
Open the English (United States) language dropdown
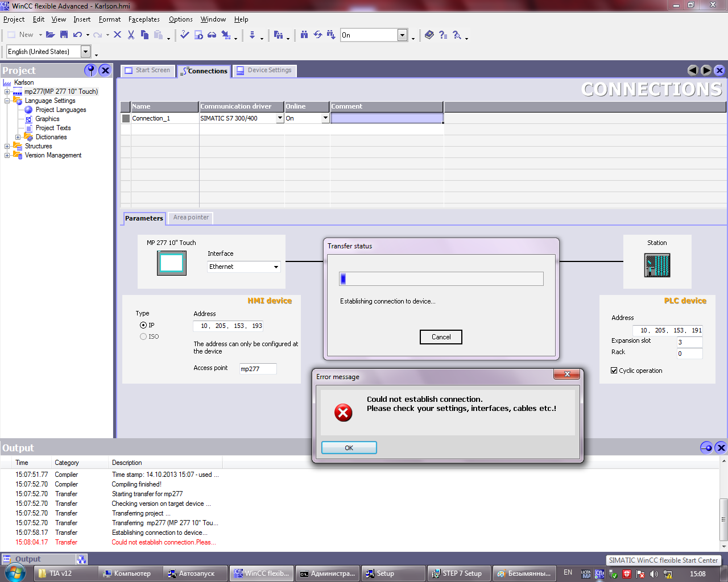pos(86,52)
